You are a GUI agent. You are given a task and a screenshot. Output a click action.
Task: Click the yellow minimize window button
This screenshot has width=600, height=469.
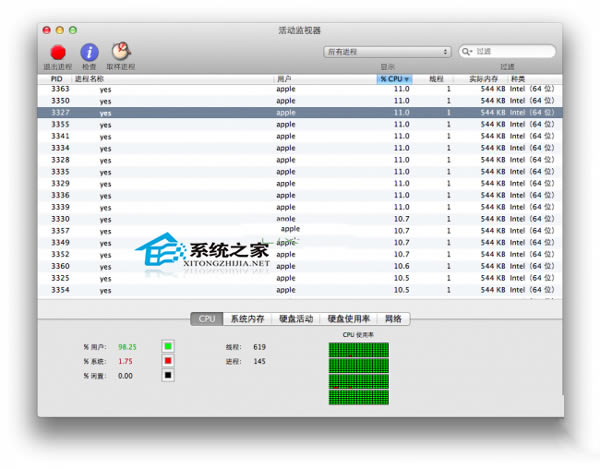coord(60,30)
